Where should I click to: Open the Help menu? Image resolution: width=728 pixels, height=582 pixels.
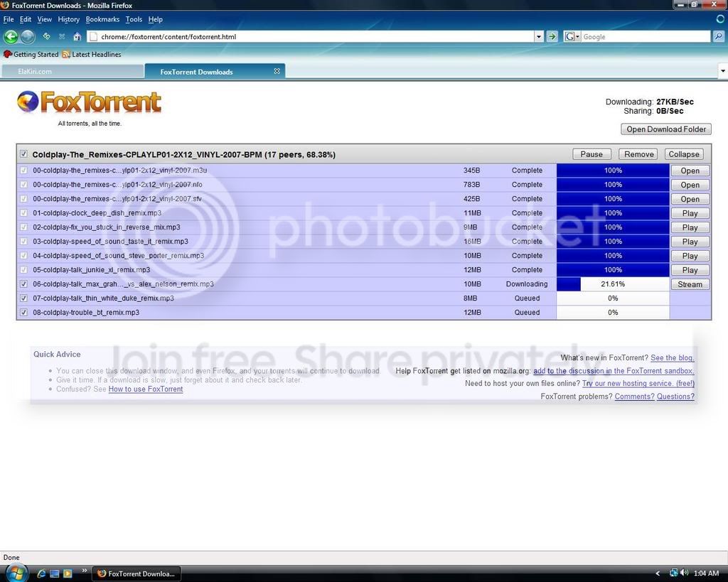156,19
